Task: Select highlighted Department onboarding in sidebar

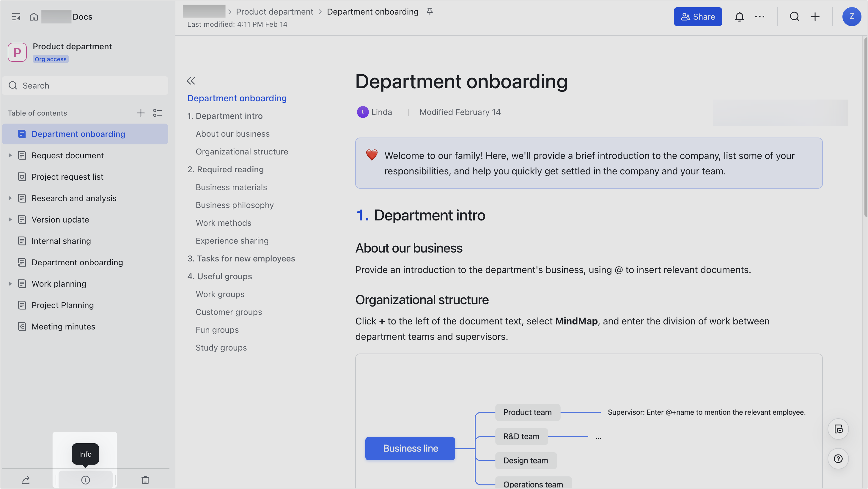Action: coord(85,134)
